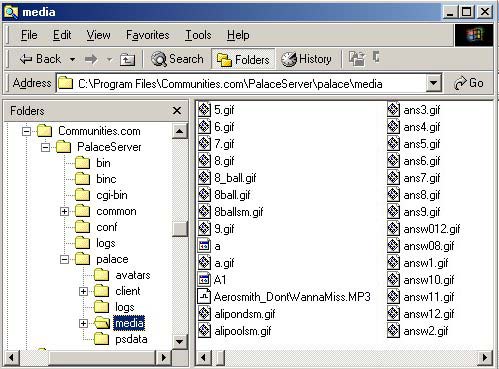This screenshot has height=369, width=499.
Task: Select the binc folder icon
Action: tap(82, 179)
